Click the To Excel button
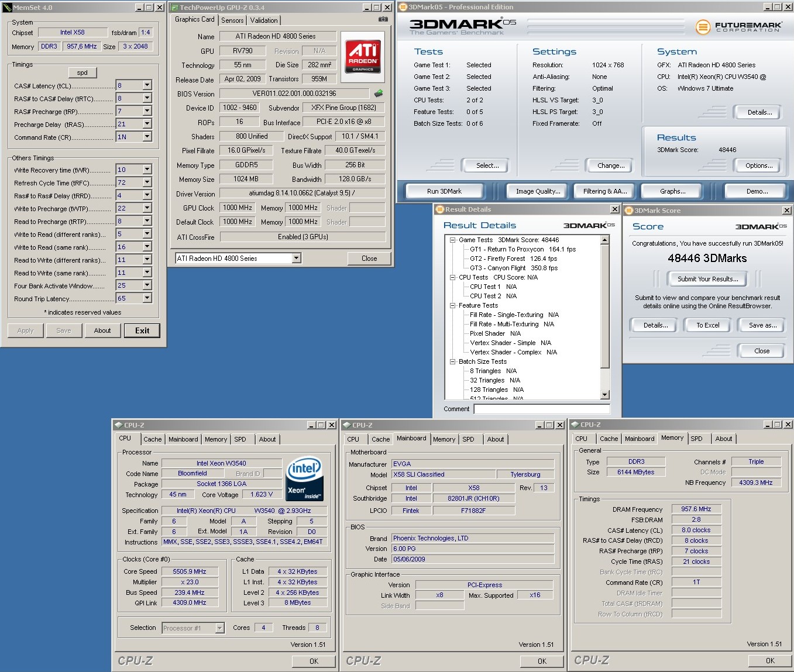 pos(707,325)
